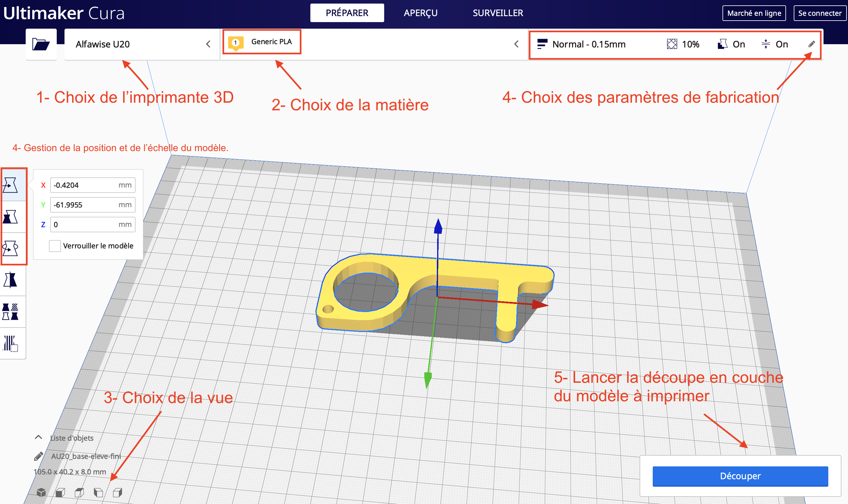Open Marché en ligne marketplace
The image size is (848, 504).
(x=754, y=13)
